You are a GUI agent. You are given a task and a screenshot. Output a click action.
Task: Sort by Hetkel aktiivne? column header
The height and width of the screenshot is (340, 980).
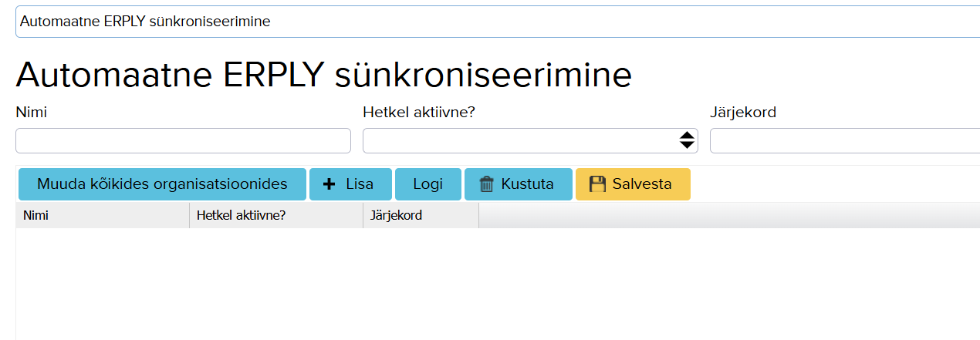[275, 216]
